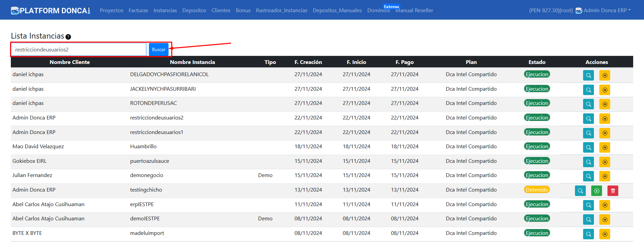Screen dimensions: 644x242
Task: Click the help question mark beside Lista Instancias
Action: (68, 37)
